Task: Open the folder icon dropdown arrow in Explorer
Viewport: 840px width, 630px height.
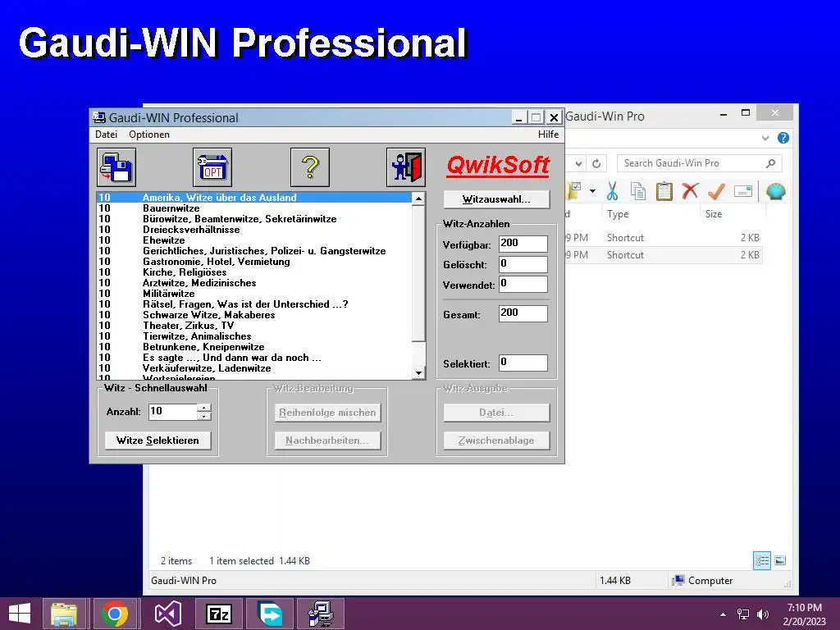Action: point(592,190)
